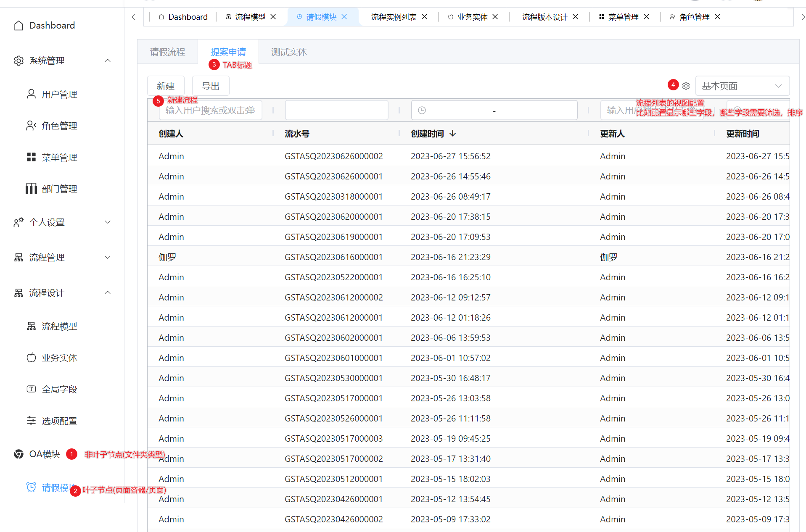Close the 流程版本设计 tab
The width and height of the screenshot is (806, 532).
[x=576, y=17]
